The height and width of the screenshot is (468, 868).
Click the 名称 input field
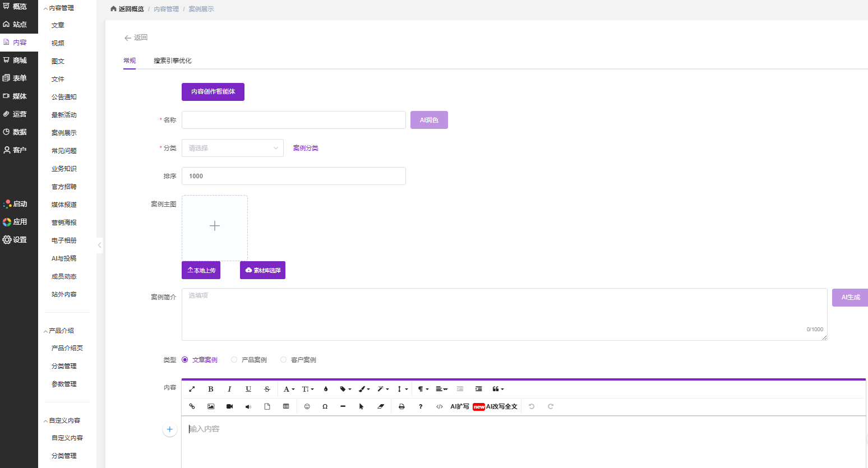(x=294, y=120)
